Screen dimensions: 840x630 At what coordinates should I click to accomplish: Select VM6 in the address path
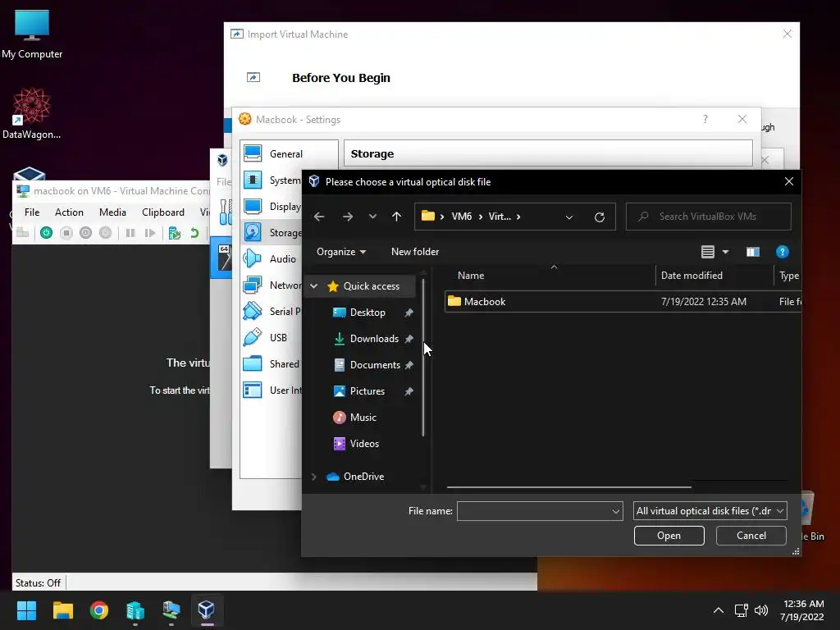[x=461, y=217]
